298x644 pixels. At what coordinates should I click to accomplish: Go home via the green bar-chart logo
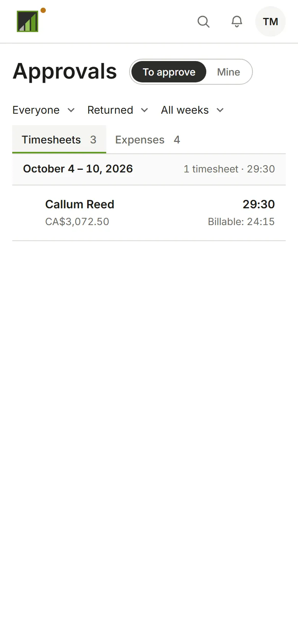point(28,21)
